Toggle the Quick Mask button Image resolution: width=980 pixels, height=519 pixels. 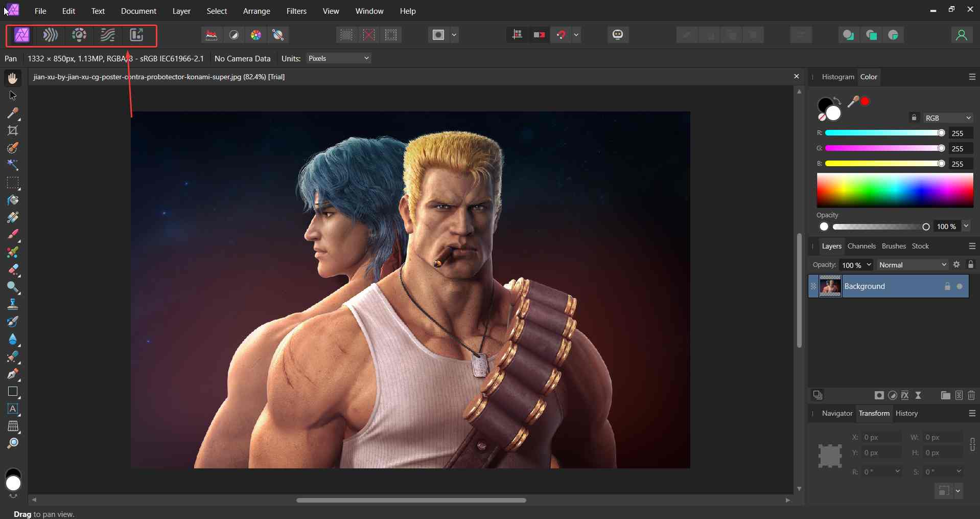[438, 35]
